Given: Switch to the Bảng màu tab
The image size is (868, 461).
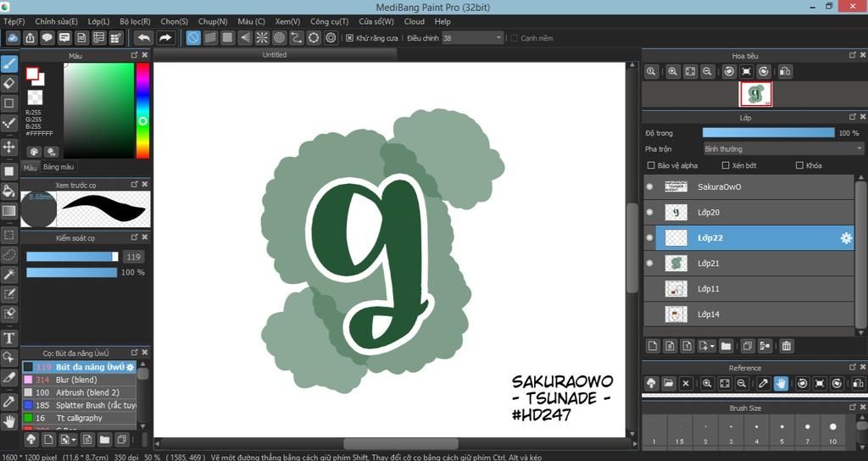Looking at the screenshot, I should [x=58, y=167].
